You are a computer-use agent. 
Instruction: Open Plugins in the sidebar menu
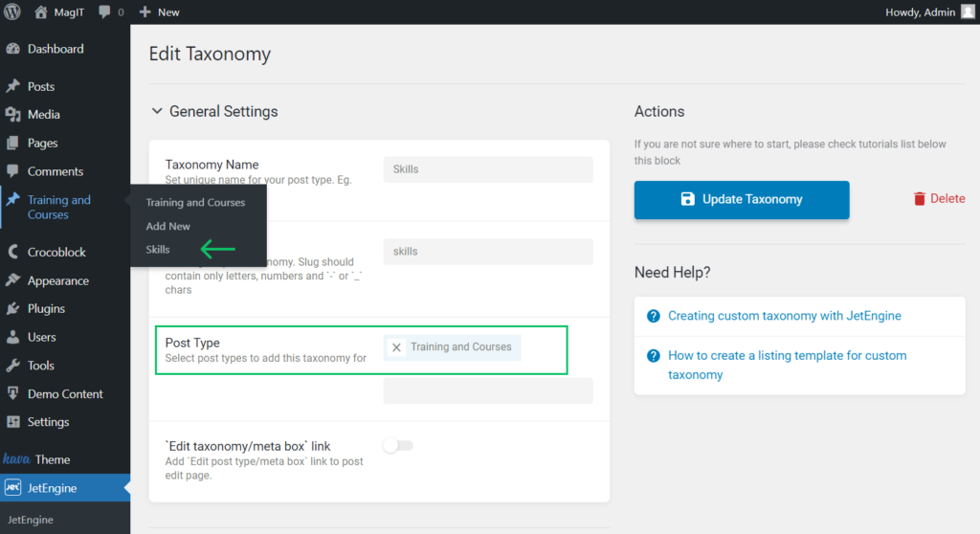coord(46,308)
